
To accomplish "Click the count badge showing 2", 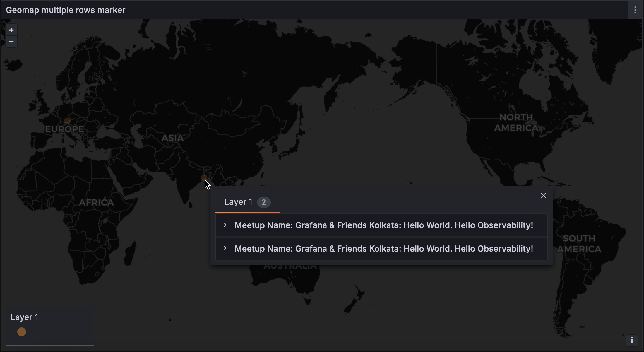I will (x=263, y=202).
